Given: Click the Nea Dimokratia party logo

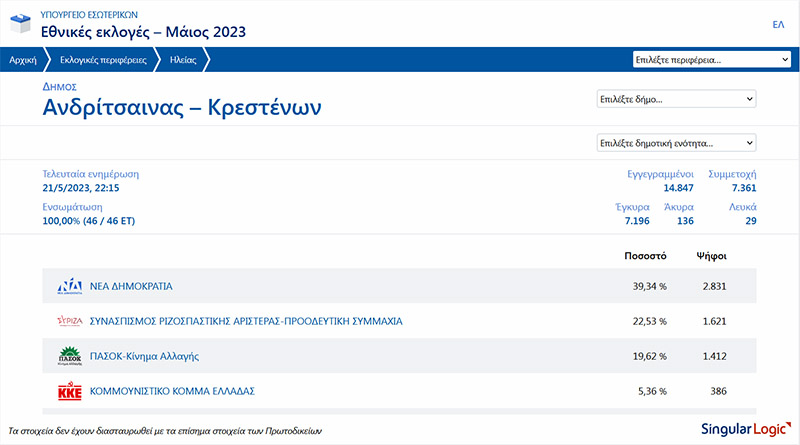Looking at the screenshot, I should coord(70,287).
